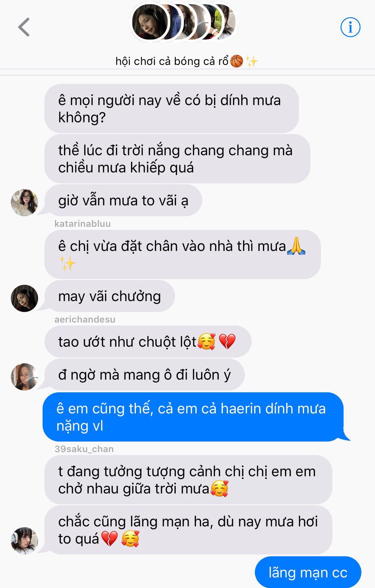Screen dimensions: 375x588
Task: Open group name hội chơi cả bóng cả rổ
Action: [187, 61]
